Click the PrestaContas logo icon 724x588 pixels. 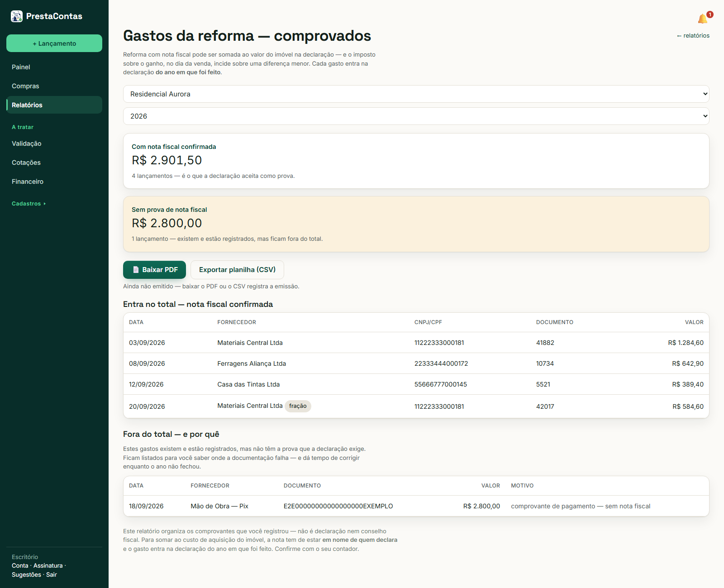tap(17, 16)
